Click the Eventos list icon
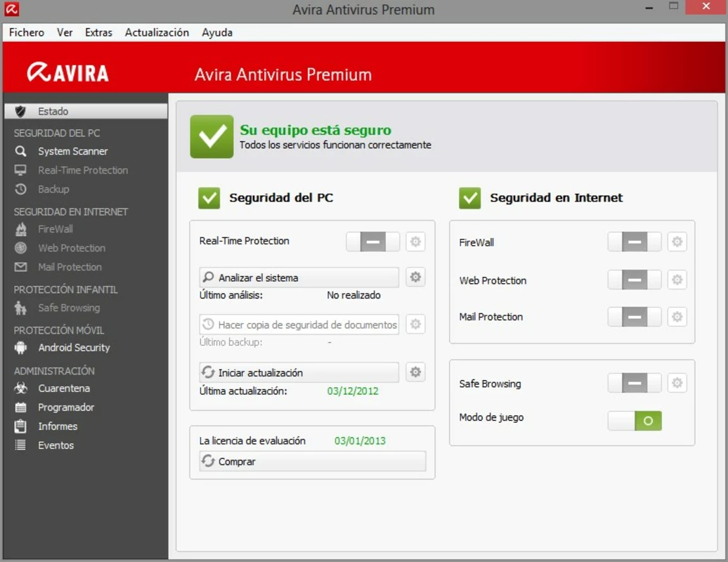Image resolution: width=728 pixels, height=562 pixels. [x=20, y=445]
